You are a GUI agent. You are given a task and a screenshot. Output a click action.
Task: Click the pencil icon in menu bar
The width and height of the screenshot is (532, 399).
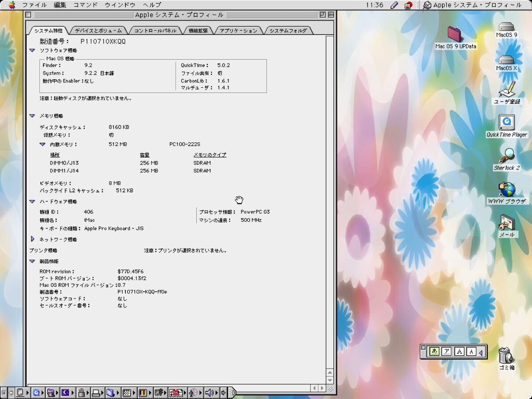tap(394, 5)
